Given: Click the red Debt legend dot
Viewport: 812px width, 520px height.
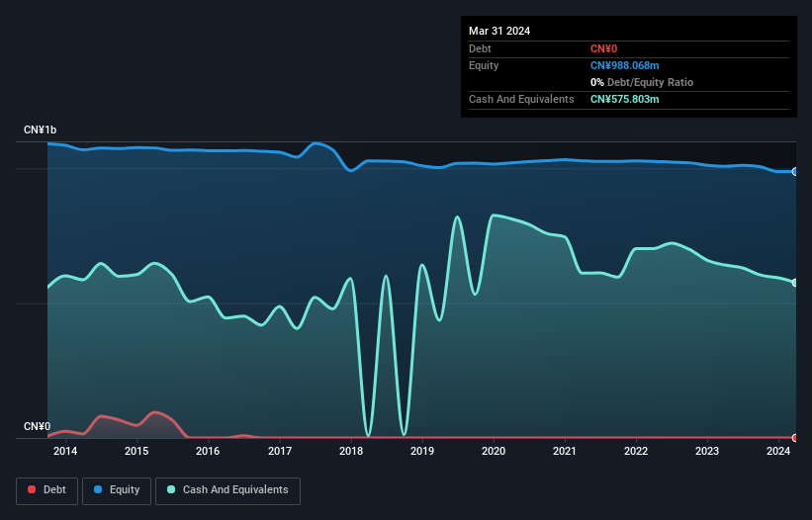Looking at the screenshot, I should point(32,489).
